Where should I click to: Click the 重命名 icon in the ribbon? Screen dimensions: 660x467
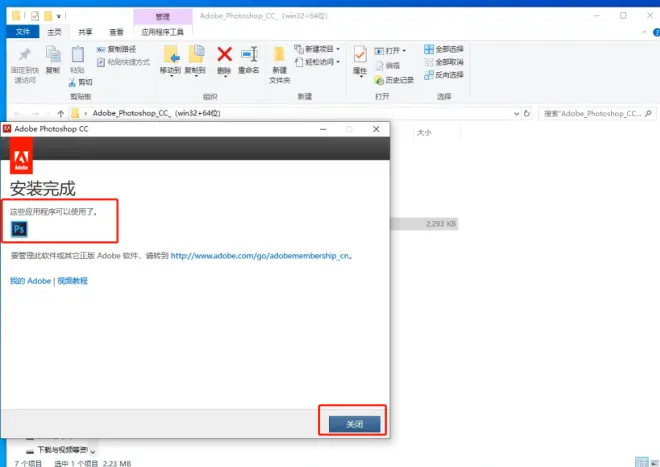[x=249, y=54]
